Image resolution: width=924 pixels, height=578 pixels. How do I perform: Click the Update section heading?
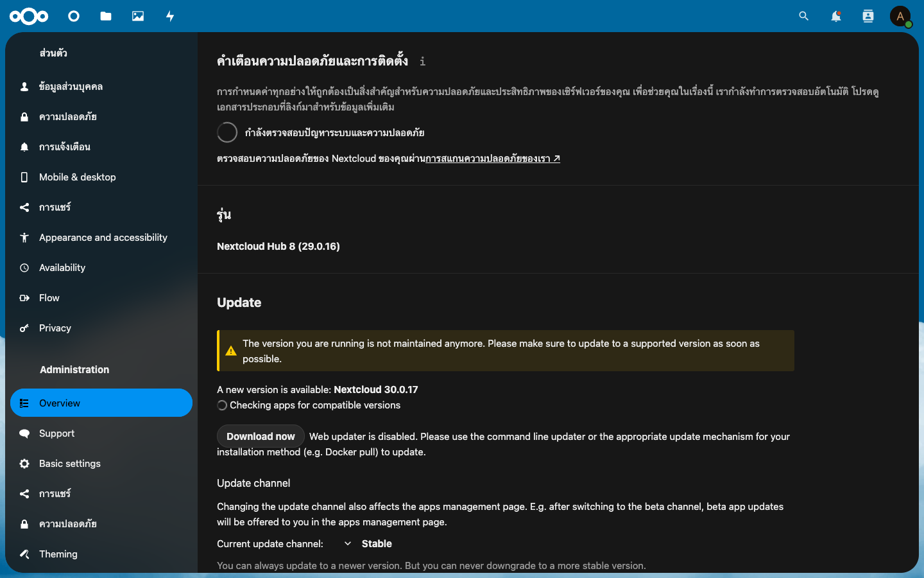tap(239, 302)
